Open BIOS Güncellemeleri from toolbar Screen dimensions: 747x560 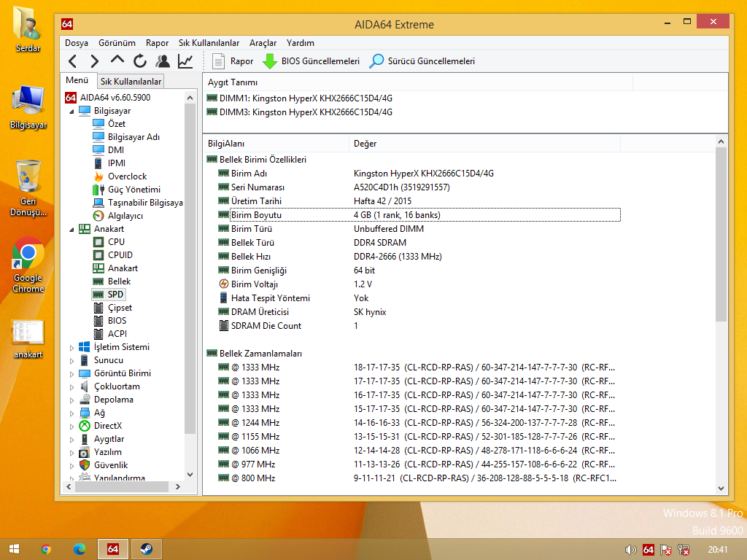point(311,61)
